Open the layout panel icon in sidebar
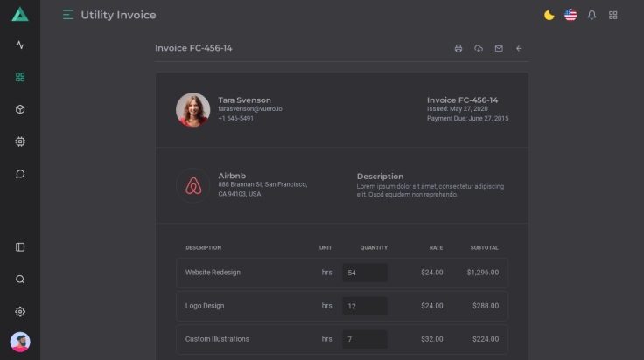The width and height of the screenshot is (644, 360). tap(20, 247)
